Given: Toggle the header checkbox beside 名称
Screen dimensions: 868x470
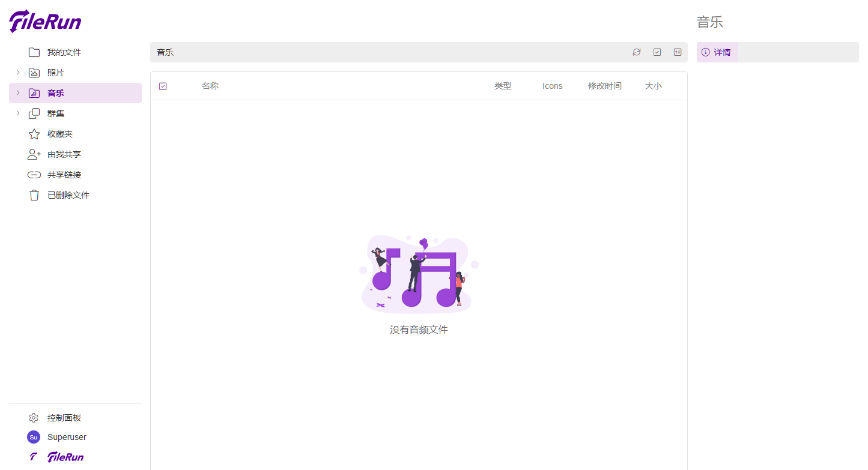Looking at the screenshot, I should tap(163, 86).
